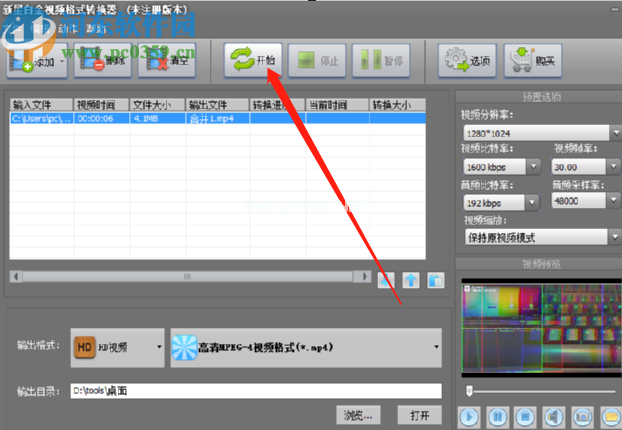The width and height of the screenshot is (622, 430).
Task: Click the 清空 (Clear) list button
Action: 166,62
